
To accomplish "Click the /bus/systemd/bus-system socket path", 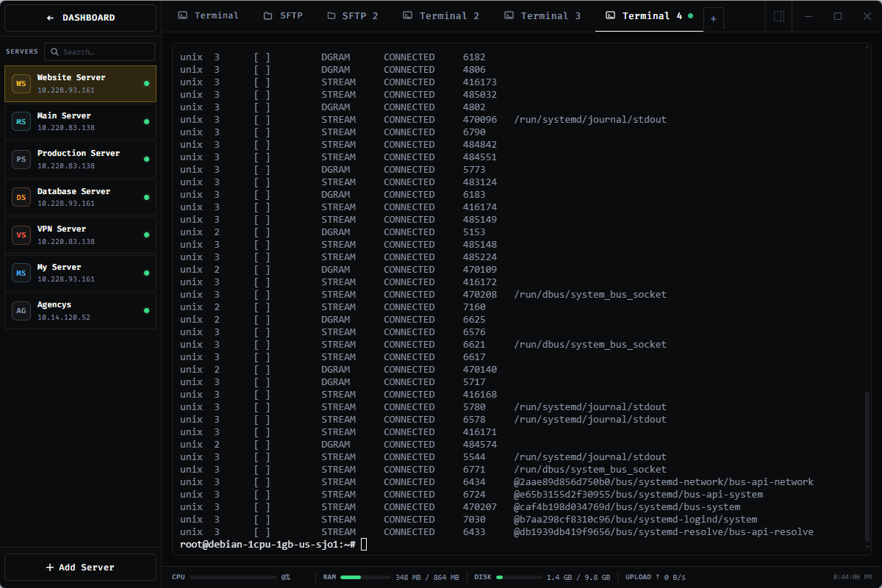I will tap(627, 507).
